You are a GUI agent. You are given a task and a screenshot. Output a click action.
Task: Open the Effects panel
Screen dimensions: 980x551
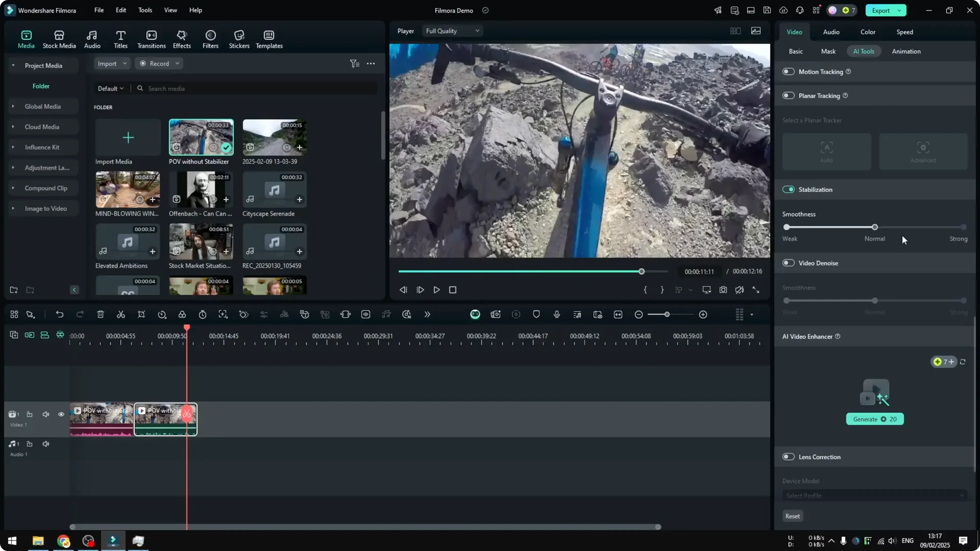click(x=182, y=39)
